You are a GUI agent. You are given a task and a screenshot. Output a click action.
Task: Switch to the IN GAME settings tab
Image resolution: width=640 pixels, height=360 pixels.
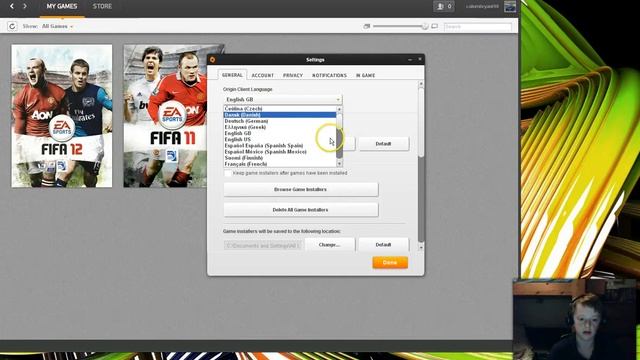[365, 76]
